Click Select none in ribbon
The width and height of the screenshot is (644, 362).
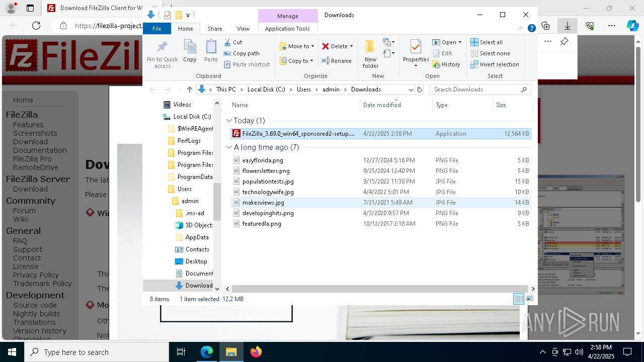pos(490,53)
